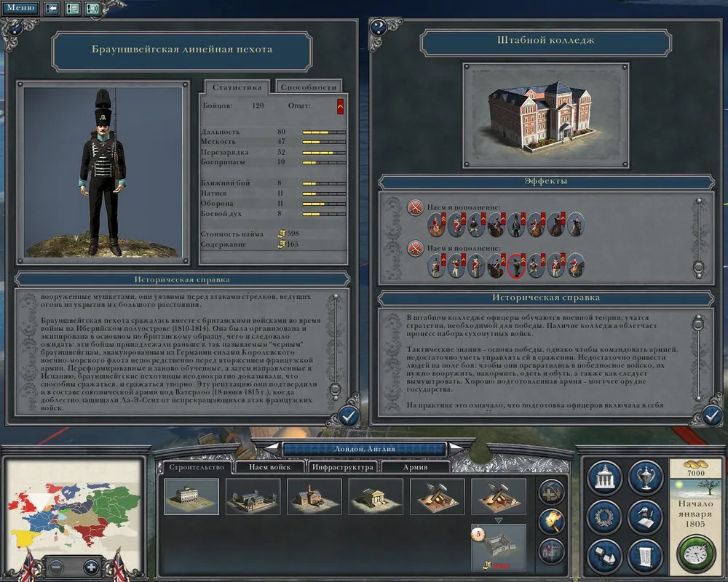Open lists panel with building blocks icon
The width and height of the screenshot is (728, 582).
[604, 556]
